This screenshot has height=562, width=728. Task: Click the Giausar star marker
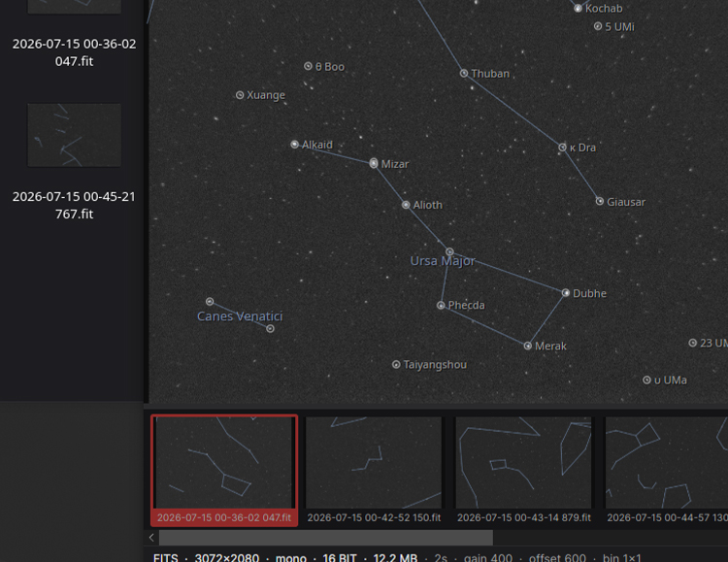tap(600, 201)
